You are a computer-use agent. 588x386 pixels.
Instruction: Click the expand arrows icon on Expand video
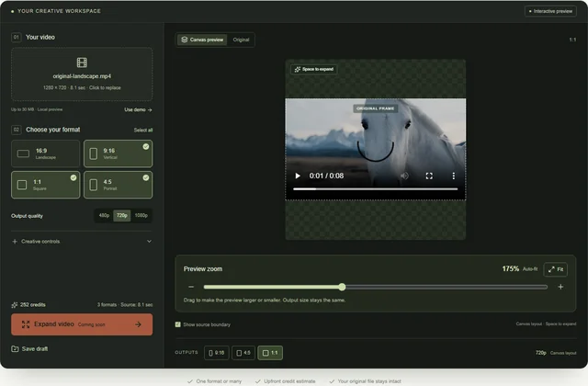(26, 324)
